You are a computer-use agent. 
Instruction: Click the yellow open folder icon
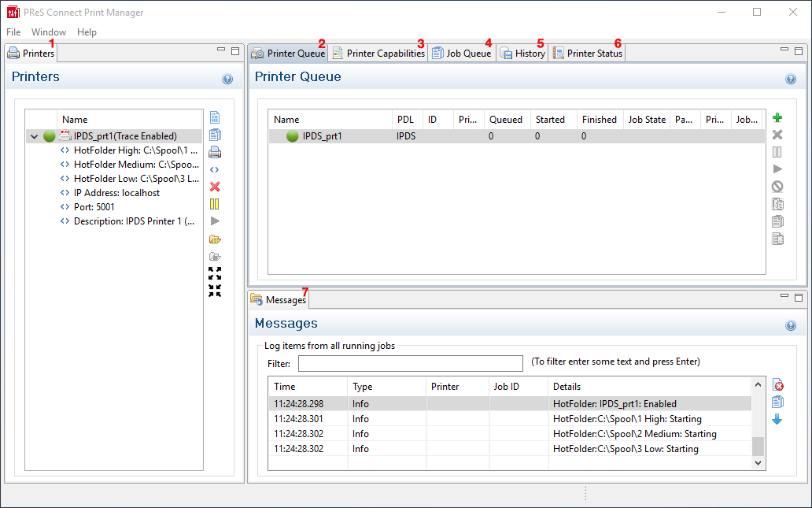coord(215,239)
